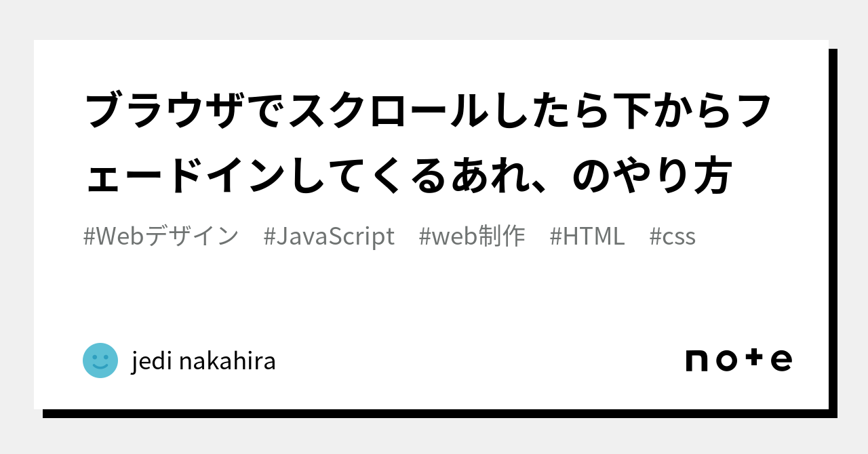Open the #JavaScript hashtag
The width and height of the screenshot is (868, 454).
(329, 236)
